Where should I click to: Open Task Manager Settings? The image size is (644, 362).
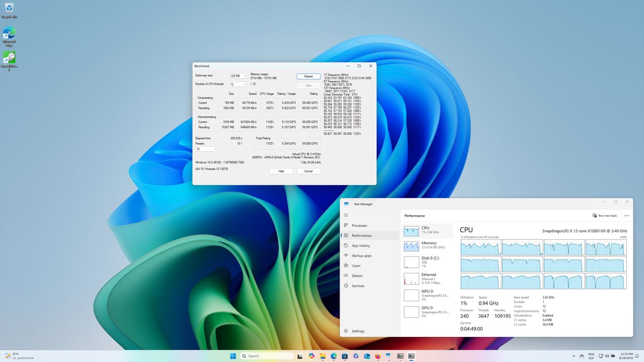pos(370,331)
